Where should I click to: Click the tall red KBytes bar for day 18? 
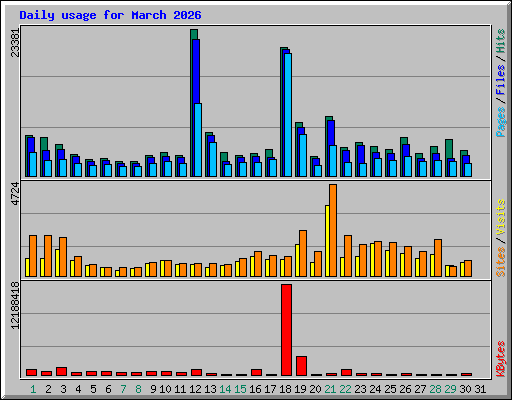click(x=287, y=330)
